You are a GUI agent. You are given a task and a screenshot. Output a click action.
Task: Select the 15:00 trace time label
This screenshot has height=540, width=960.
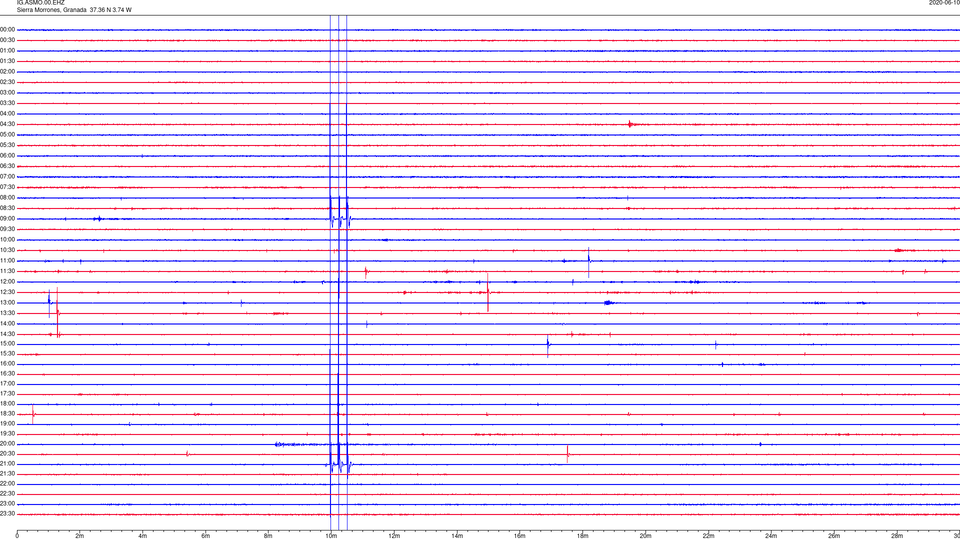[8, 344]
